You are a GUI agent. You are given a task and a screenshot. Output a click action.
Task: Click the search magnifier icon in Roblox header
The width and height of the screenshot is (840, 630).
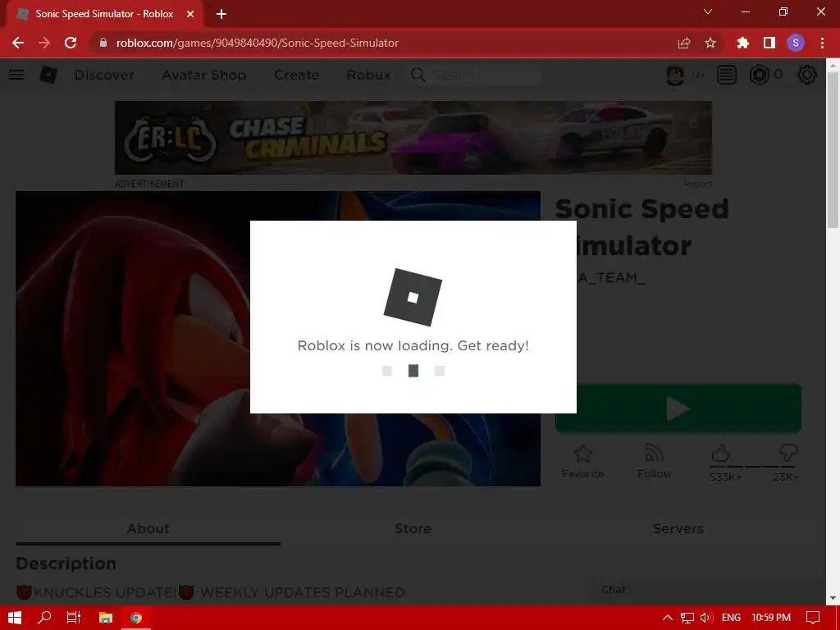pos(418,75)
